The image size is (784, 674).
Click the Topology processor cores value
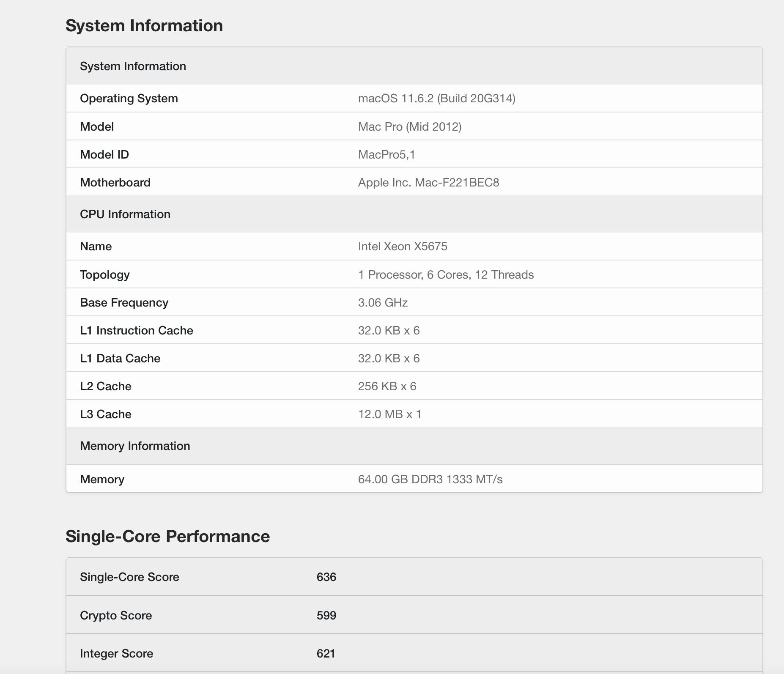pyautogui.click(x=446, y=275)
